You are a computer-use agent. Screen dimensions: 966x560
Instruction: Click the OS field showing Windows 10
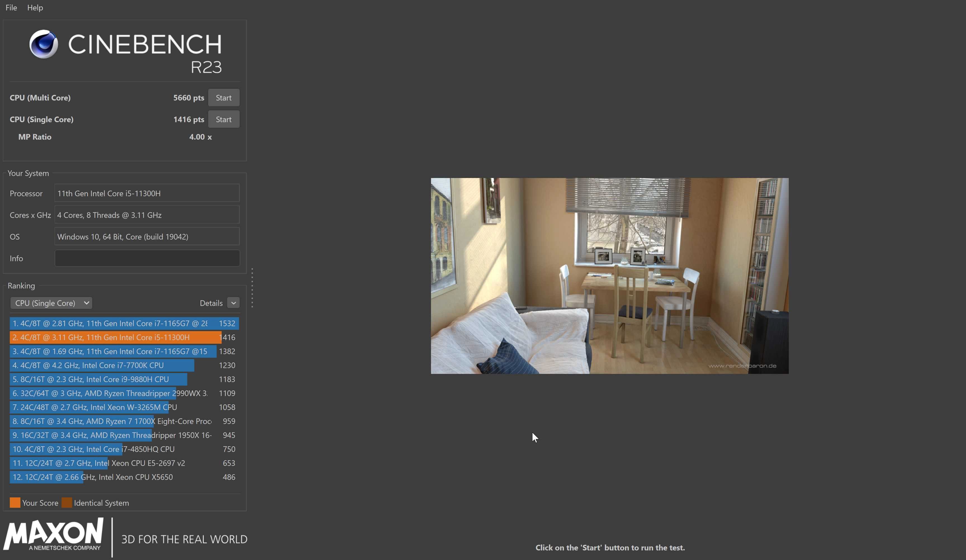pyautogui.click(x=147, y=236)
